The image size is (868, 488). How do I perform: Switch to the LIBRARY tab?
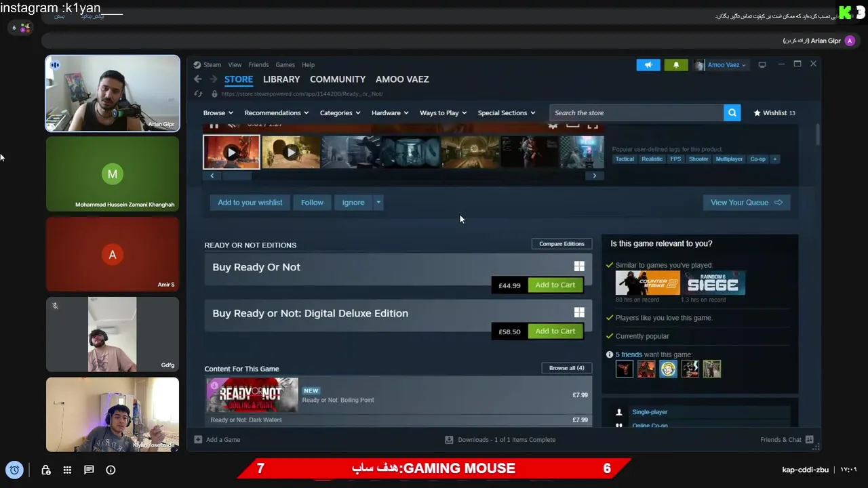[281, 79]
